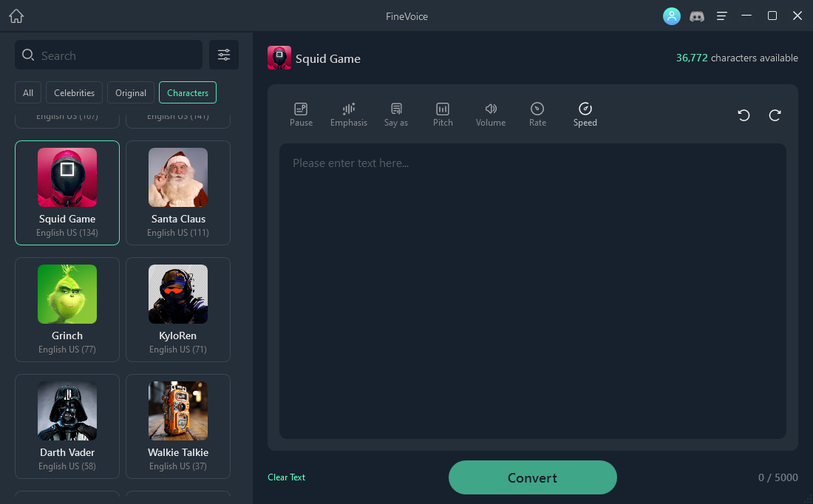Open the Volume tool

(491, 115)
